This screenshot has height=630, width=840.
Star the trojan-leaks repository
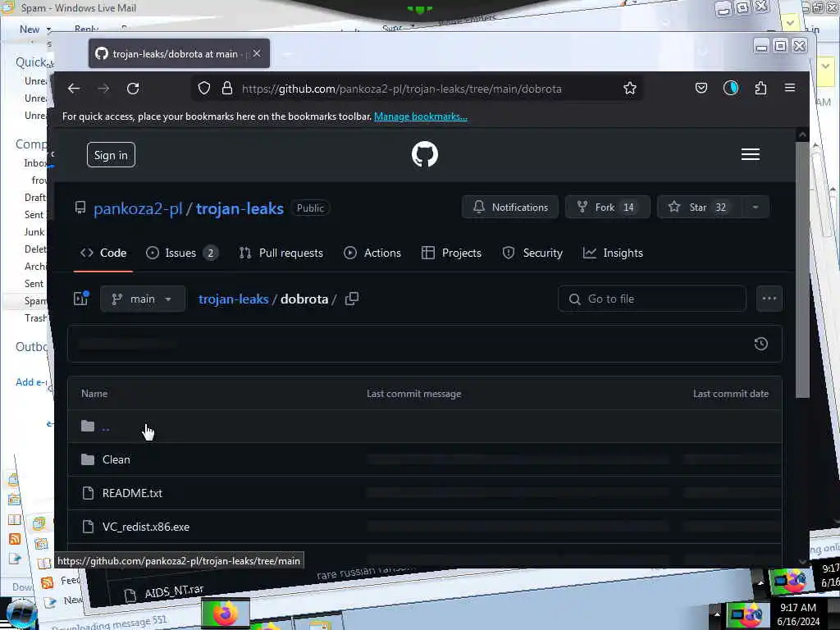(699, 208)
